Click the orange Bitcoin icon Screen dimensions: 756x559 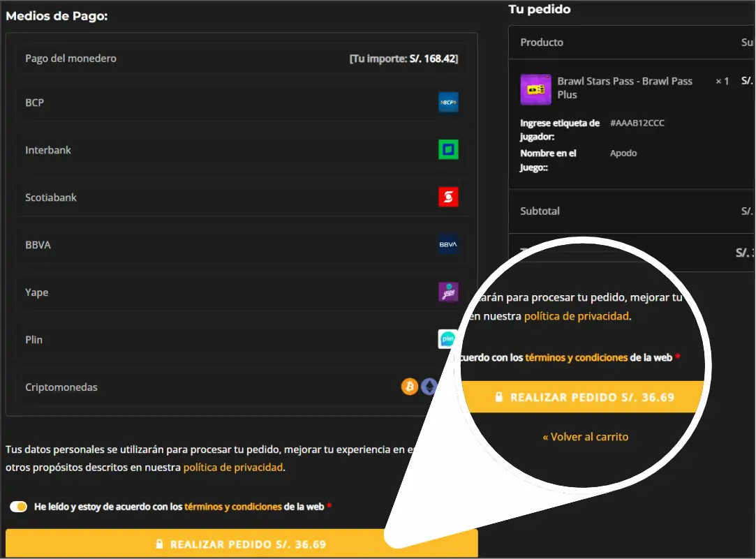point(410,387)
